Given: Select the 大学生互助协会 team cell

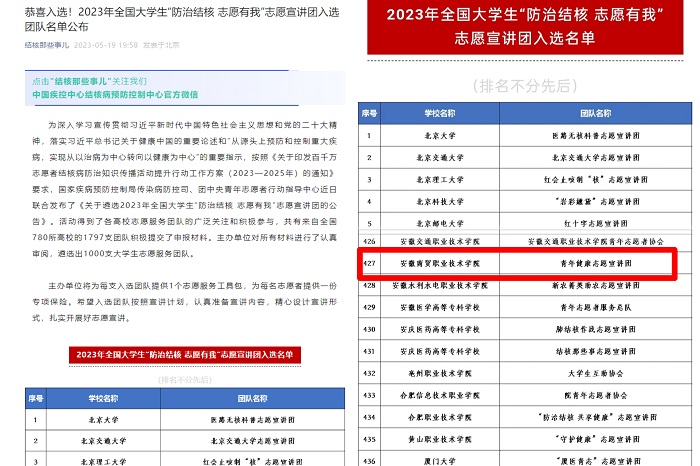Looking at the screenshot, I should tap(596, 373).
